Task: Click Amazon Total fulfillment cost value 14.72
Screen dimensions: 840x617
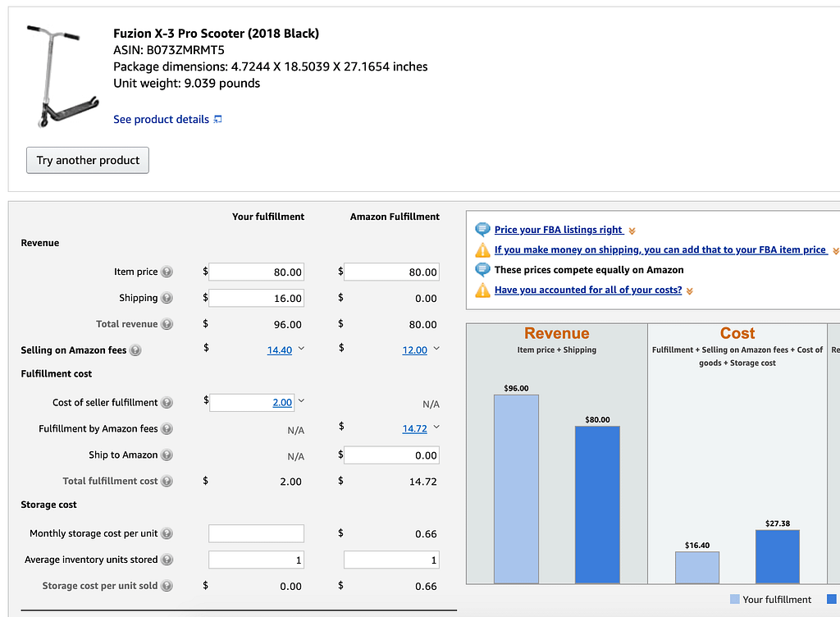Action: coord(423,482)
